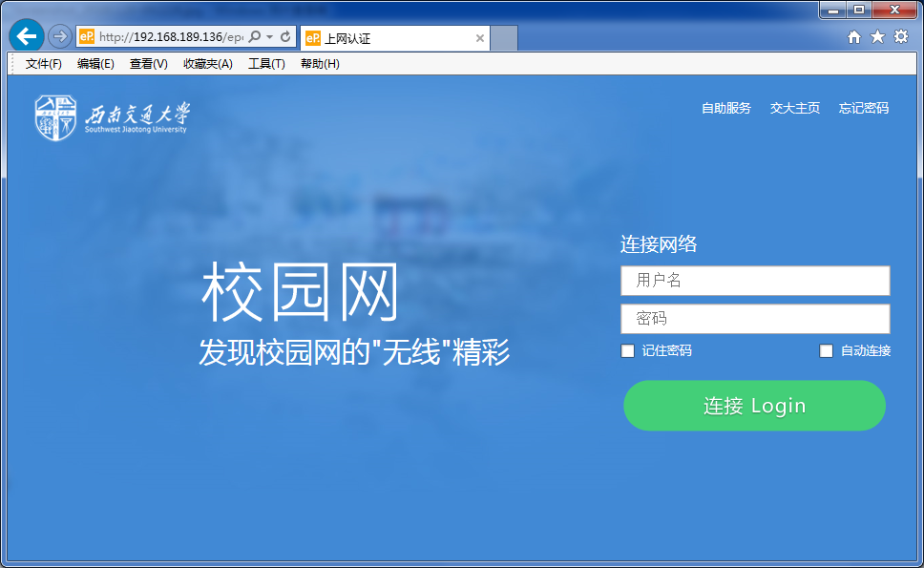The image size is (924, 568).
Task: Open the 文件(F) menu
Action: click(40, 63)
